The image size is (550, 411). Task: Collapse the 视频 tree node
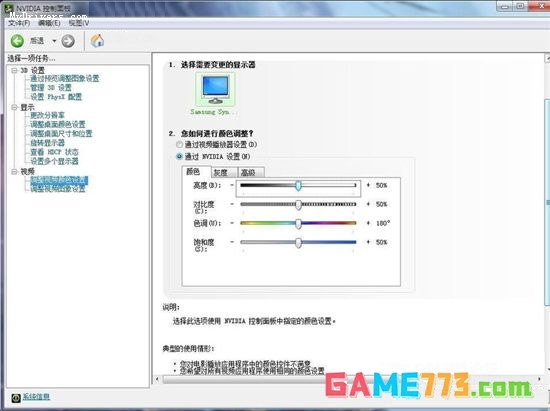(x=14, y=171)
